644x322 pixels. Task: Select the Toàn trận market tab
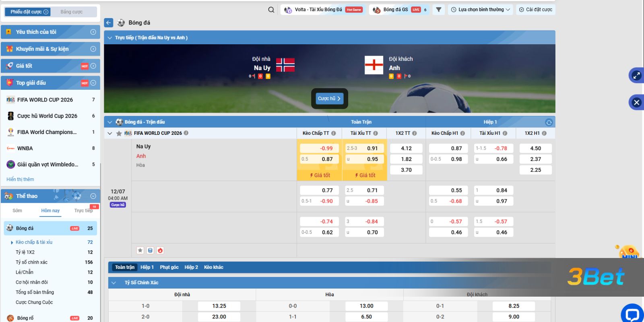125,267
